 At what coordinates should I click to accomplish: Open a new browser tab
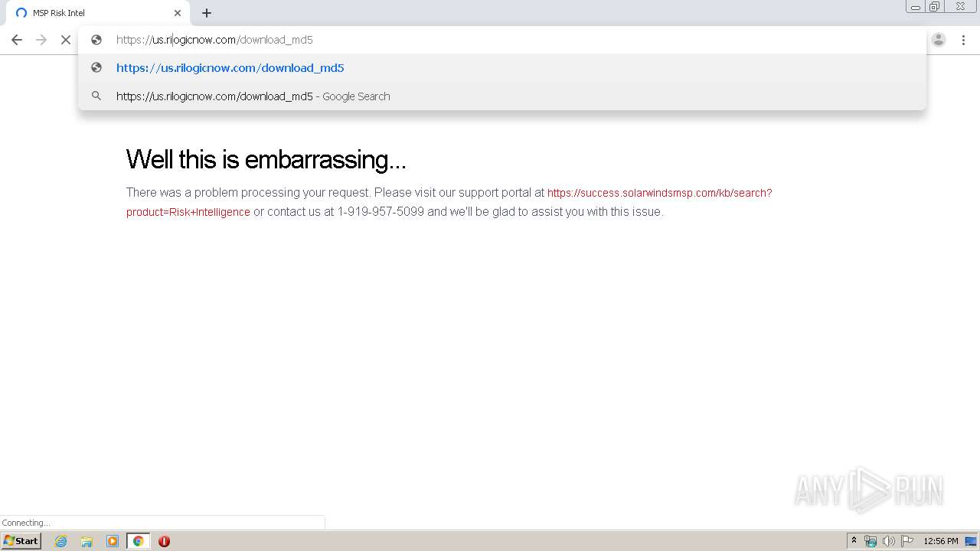207,13
